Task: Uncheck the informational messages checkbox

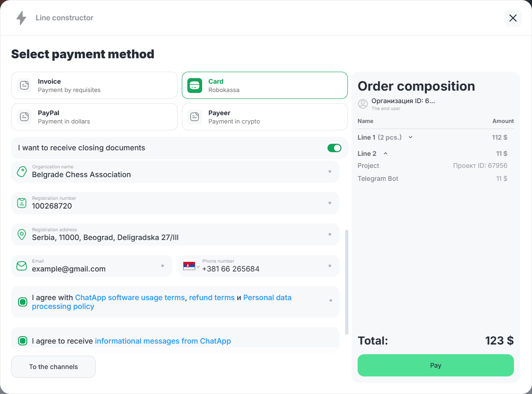Action: coord(23,341)
